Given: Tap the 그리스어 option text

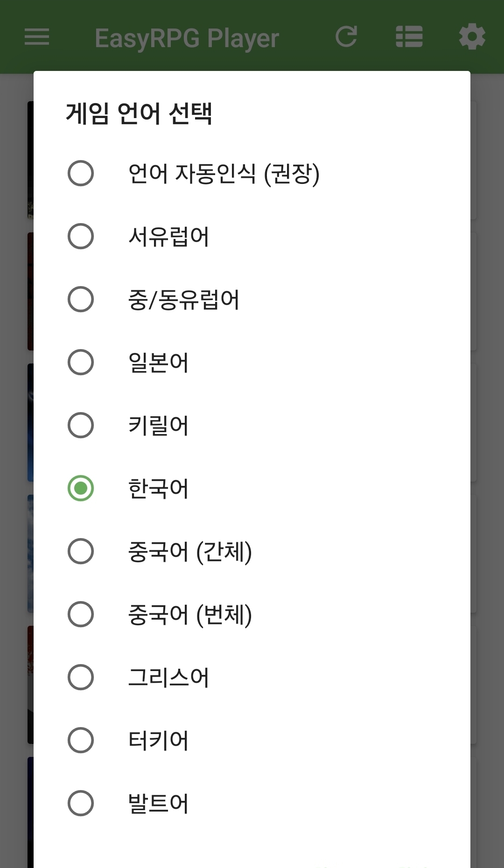Looking at the screenshot, I should [168, 678].
